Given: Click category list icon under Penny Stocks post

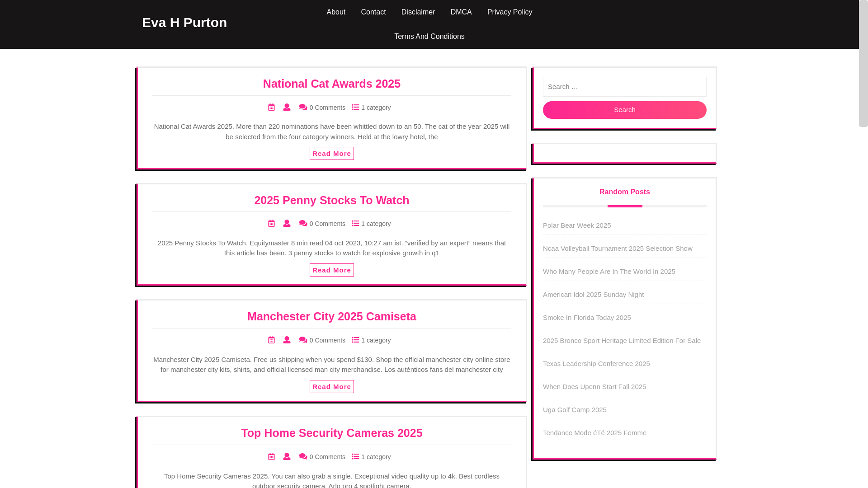Looking at the screenshot, I should (355, 223).
